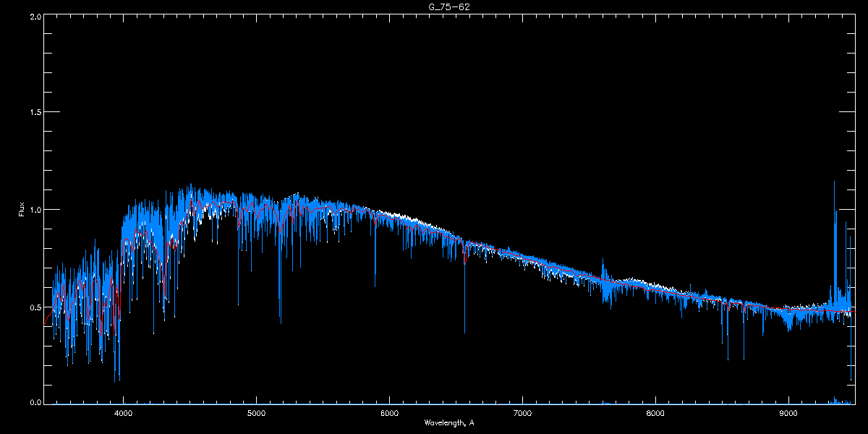Select the 7000 wavelength tick label
868x434 pixels.
pos(522,414)
